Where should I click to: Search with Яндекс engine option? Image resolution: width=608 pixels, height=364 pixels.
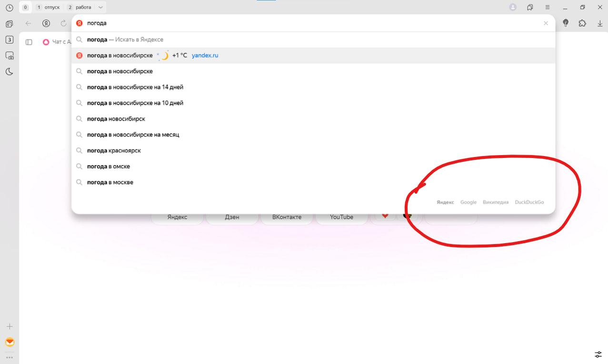click(x=445, y=202)
